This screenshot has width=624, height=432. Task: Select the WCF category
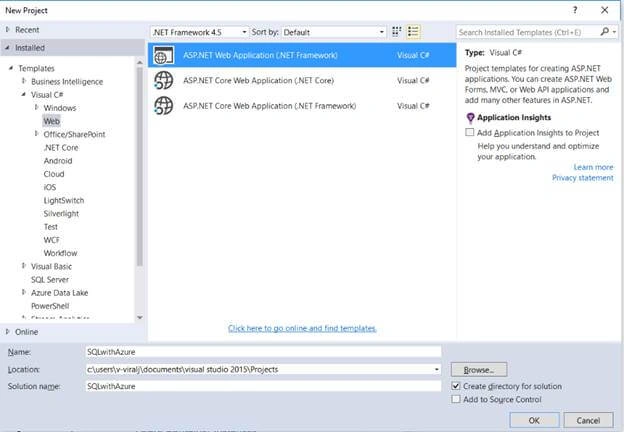click(51, 240)
